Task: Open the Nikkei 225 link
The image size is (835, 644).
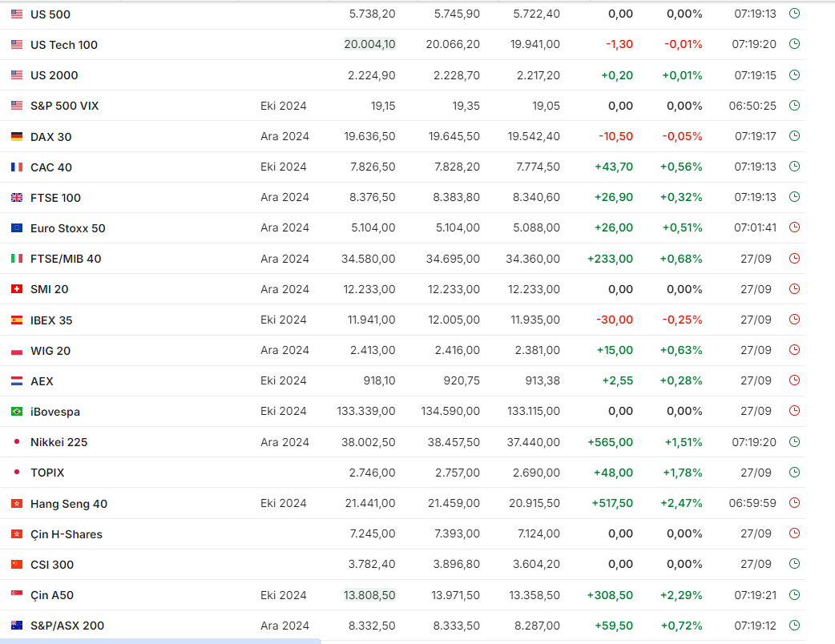Action: coord(58,442)
